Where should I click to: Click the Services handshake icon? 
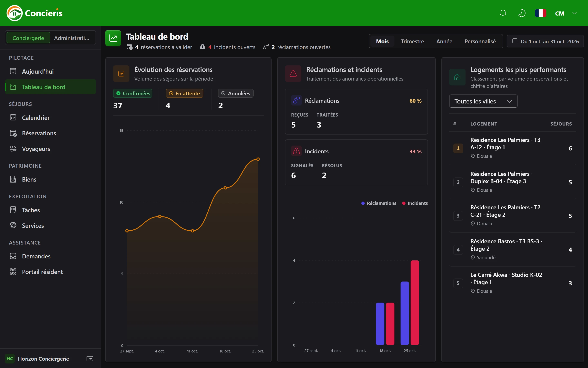pos(13,226)
